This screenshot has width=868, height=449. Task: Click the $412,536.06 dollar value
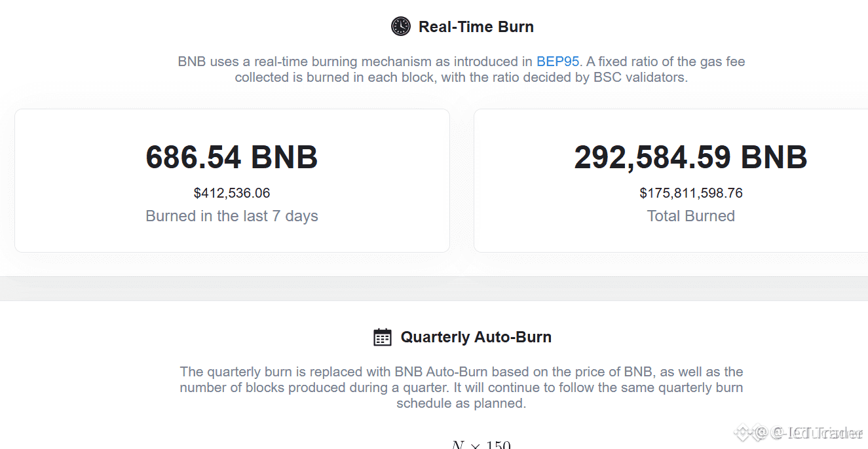pos(232,193)
